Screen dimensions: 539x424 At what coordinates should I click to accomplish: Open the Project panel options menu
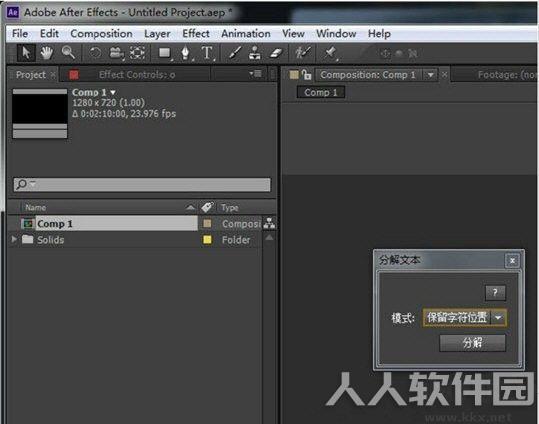(x=255, y=74)
